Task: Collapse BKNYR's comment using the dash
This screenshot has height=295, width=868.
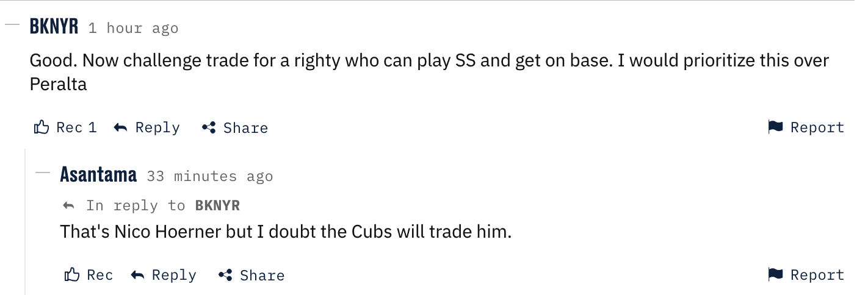Action: click(12, 26)
